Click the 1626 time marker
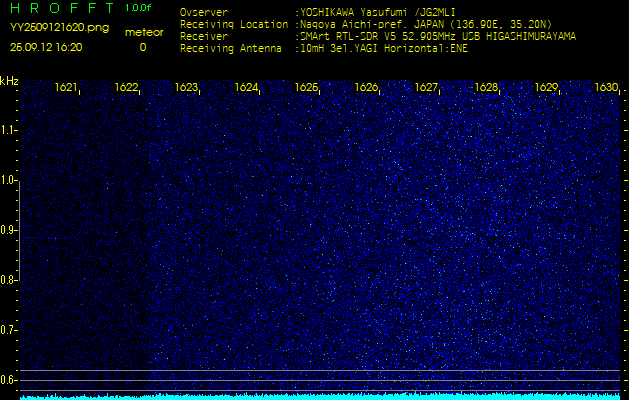629x400 pixels. [366, 87]
